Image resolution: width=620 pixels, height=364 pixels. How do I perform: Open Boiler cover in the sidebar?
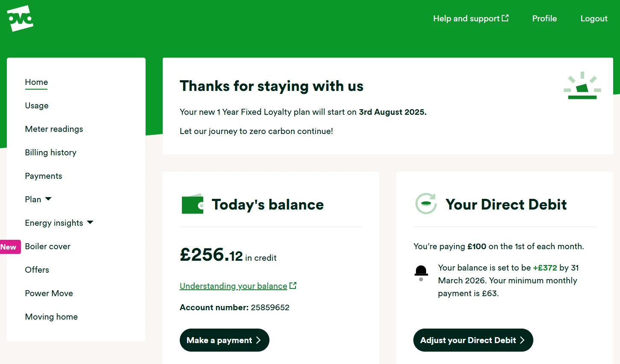[48, 246]
